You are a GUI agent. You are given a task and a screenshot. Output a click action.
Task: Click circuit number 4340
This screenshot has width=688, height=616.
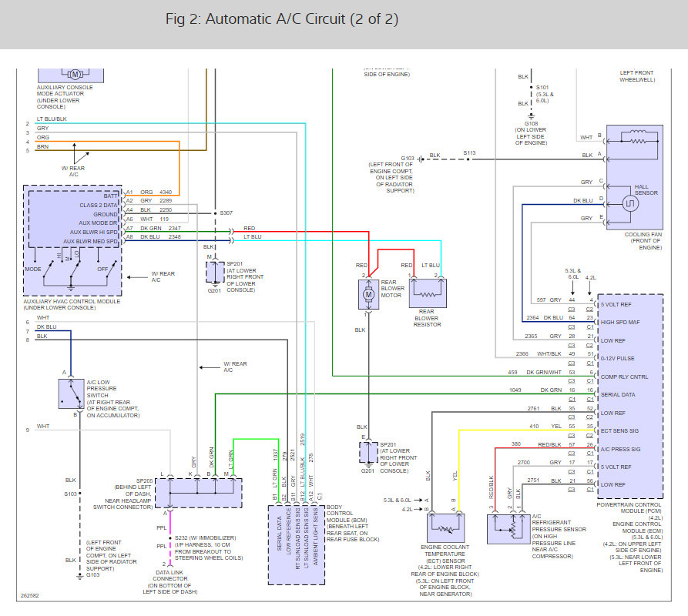coord(166,192)
